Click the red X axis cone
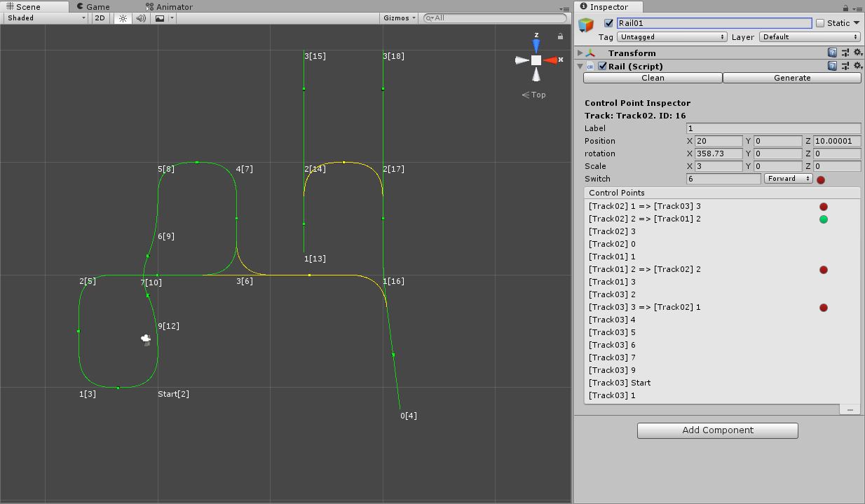Screen dimensions: 865x504 (552, 60)
